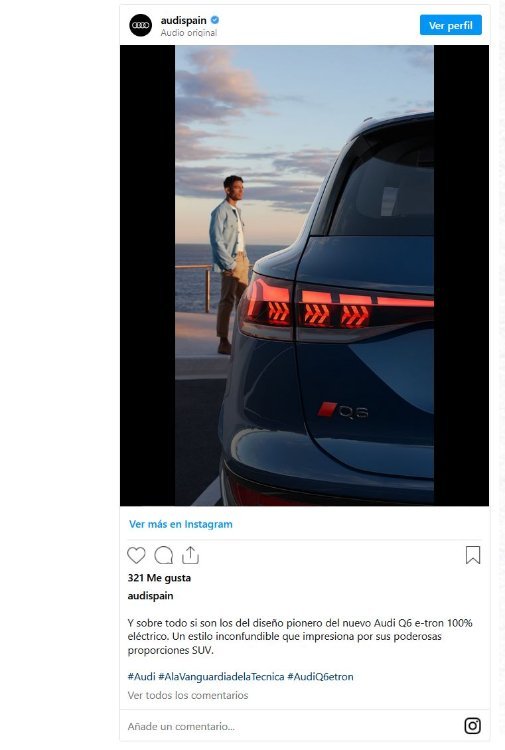
Task: Click the Q6 badge on car
Action: (x=343, y=411)
